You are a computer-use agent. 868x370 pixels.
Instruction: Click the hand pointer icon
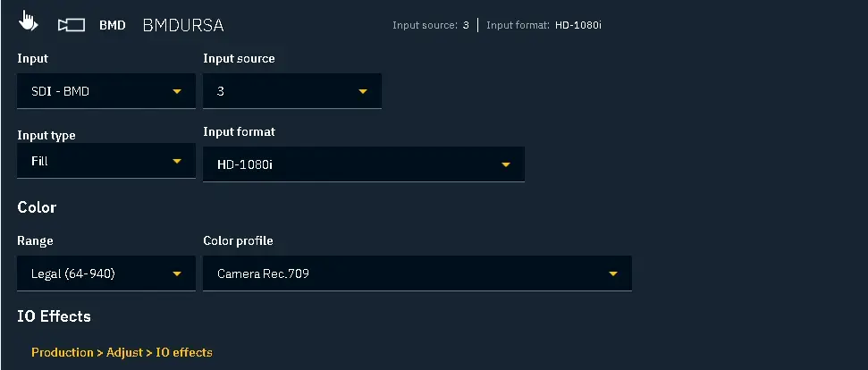pos(28,21)
